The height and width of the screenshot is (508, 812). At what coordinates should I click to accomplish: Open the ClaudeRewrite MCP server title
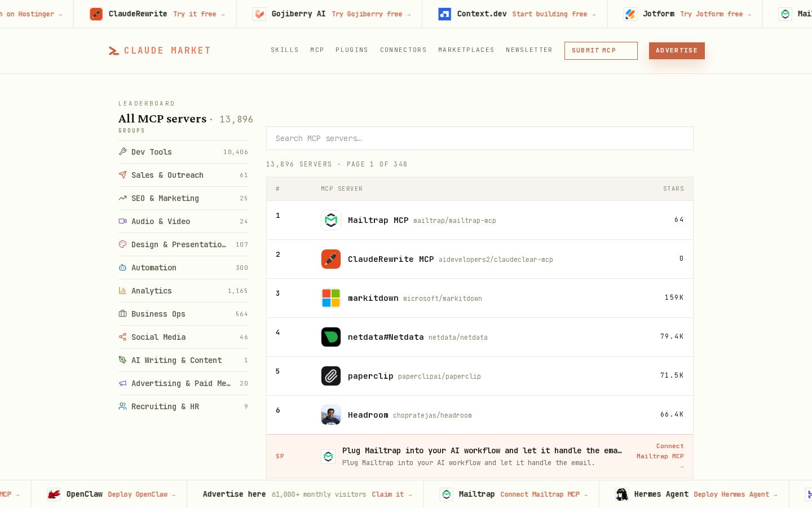[391, 259]
